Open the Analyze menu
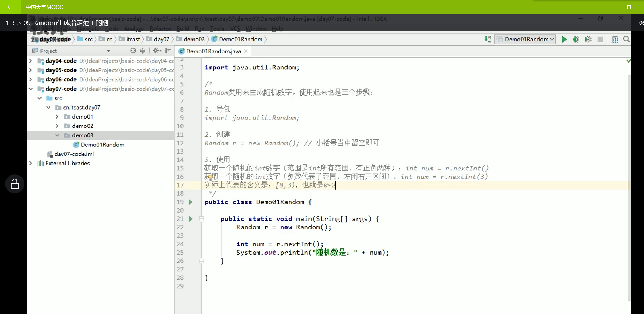 point(134,29)
